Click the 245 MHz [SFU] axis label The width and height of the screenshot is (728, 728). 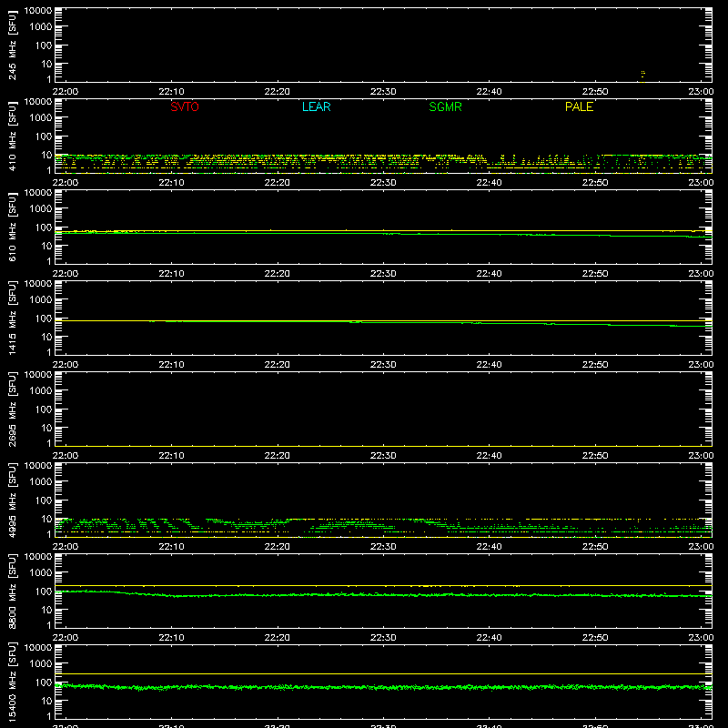pos(12,45)
